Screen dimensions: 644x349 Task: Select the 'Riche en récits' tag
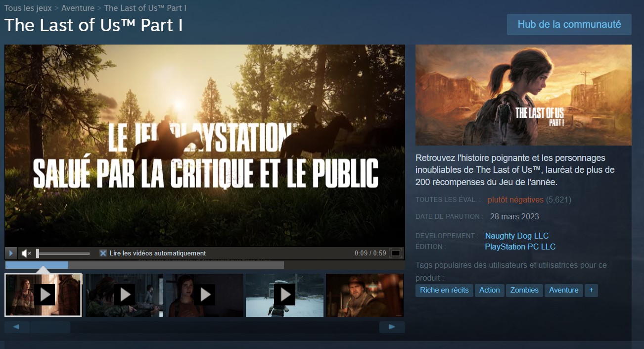click(x=444, y=290)
